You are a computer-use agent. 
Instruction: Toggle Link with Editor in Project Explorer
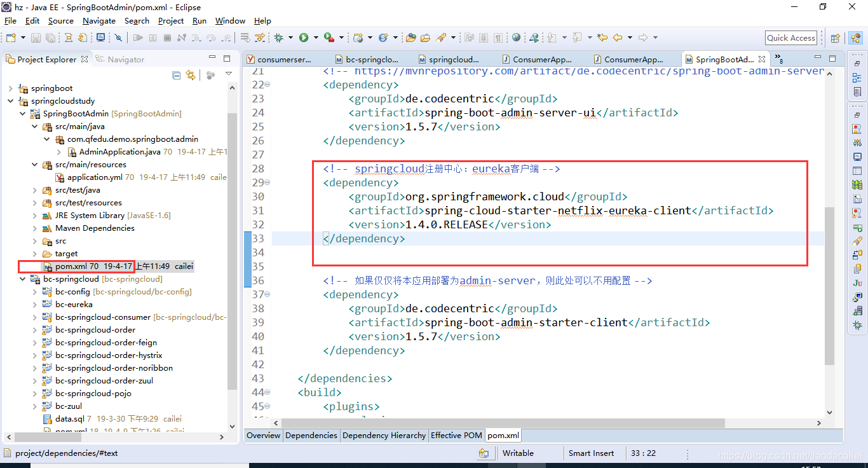point(190,75)
